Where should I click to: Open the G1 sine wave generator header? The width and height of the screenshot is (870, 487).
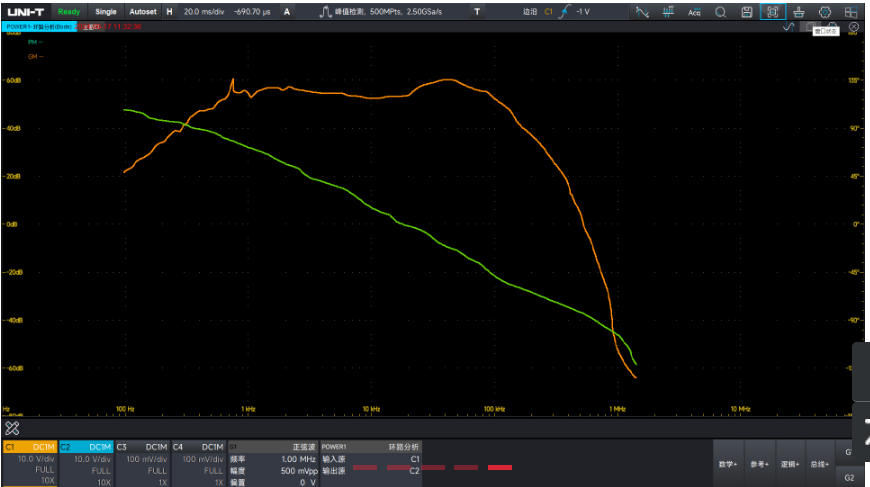coord(272,447)
